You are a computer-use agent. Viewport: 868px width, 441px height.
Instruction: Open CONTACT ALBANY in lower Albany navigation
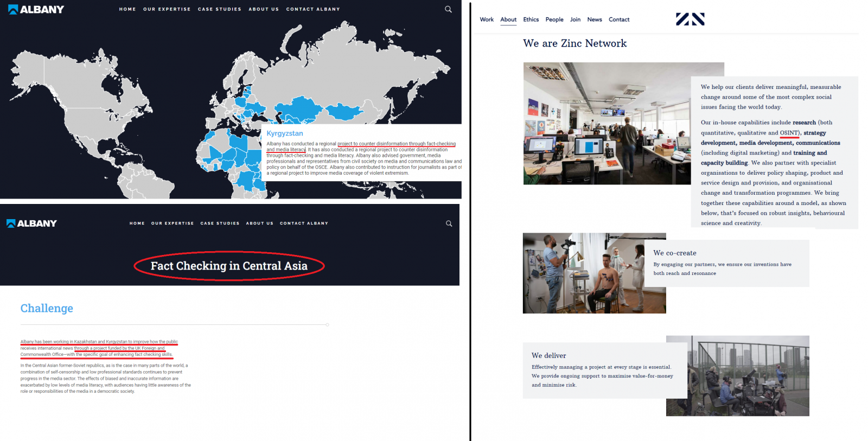tap(304, 223)
